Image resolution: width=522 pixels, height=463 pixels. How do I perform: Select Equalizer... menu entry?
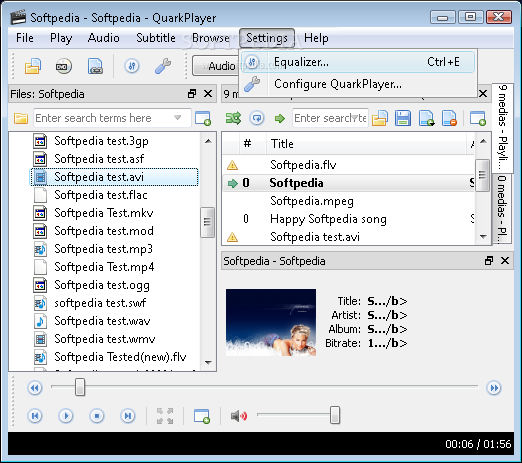[358, 62]
